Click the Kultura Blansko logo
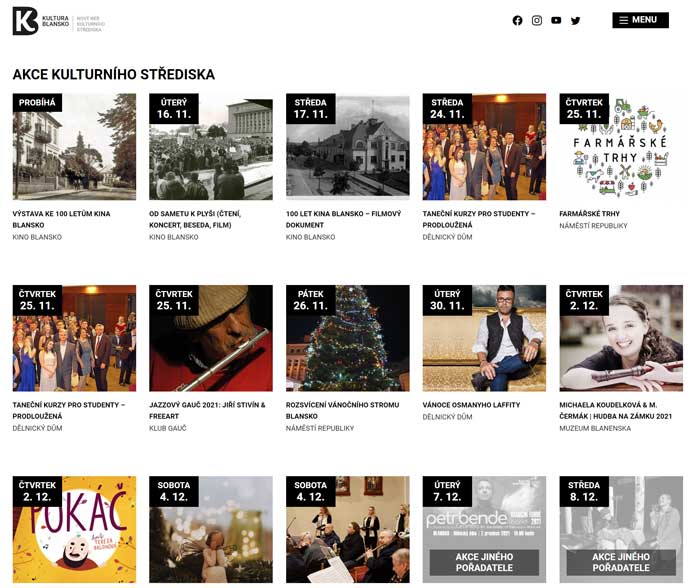This screenshot has height=588, width=700. pos(58,21)
